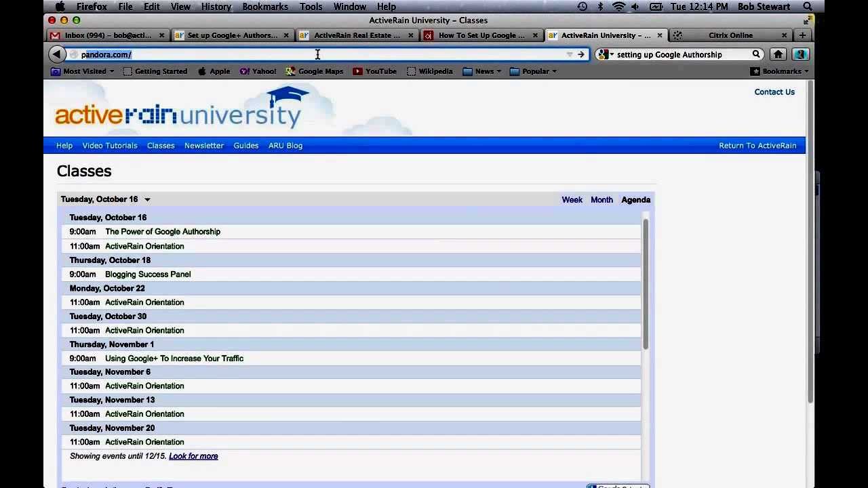
Task: Open Using Google+ To Increase Your Traffic event
Action: click(174, 359)
